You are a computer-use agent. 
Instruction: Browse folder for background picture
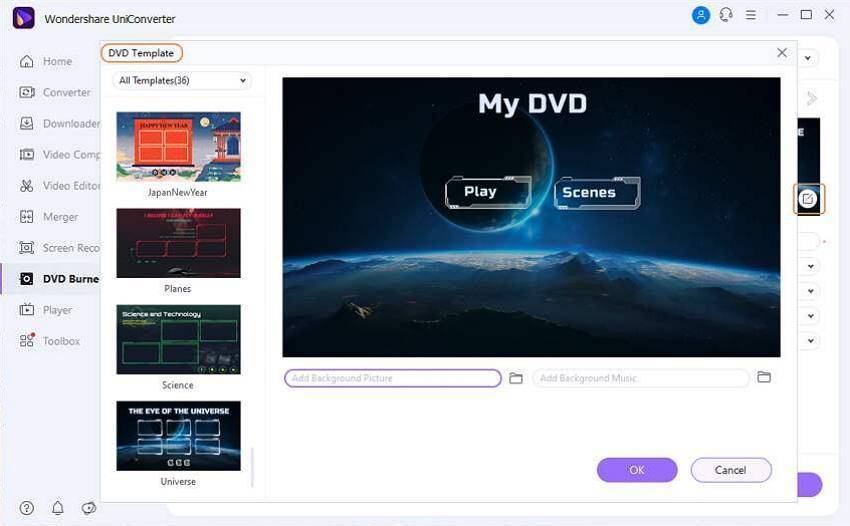[516, 378]
